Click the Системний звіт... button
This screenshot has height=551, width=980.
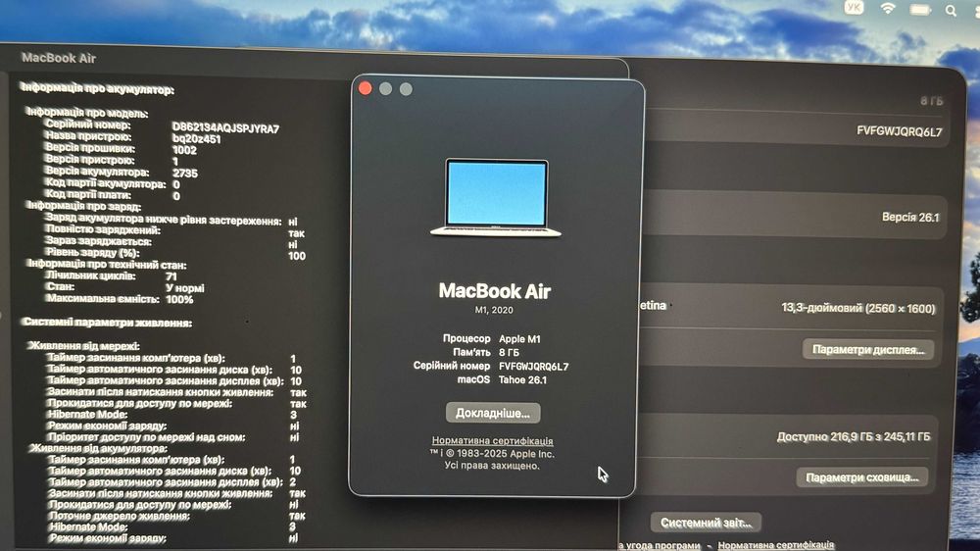coord(707,523)
